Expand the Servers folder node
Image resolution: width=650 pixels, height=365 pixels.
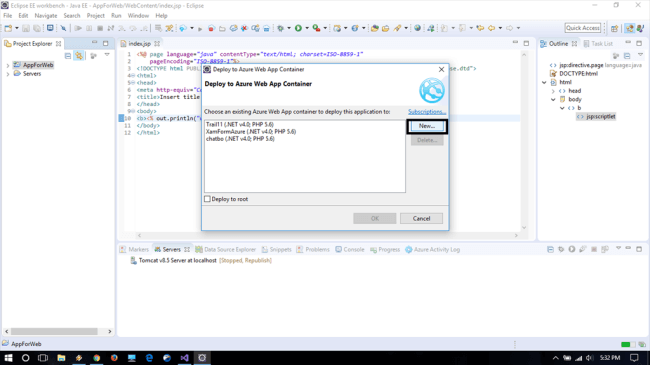(x=7, y=74)
